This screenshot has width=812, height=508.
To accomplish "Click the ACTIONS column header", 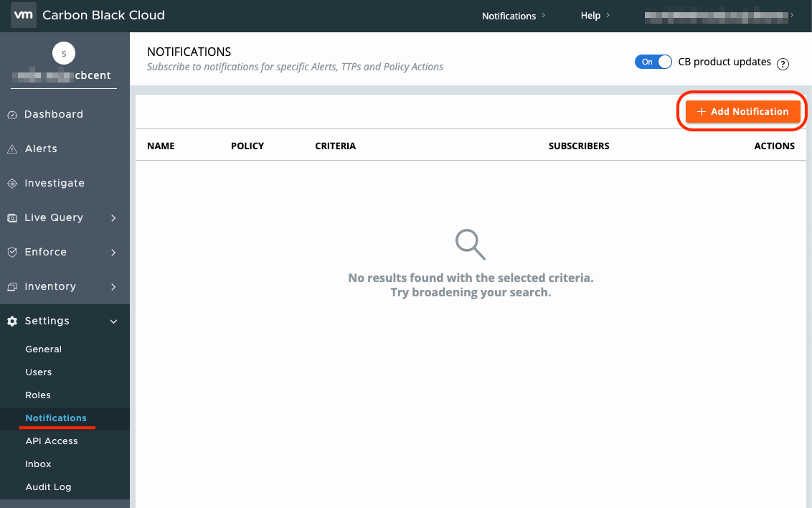I will point(774,146).
